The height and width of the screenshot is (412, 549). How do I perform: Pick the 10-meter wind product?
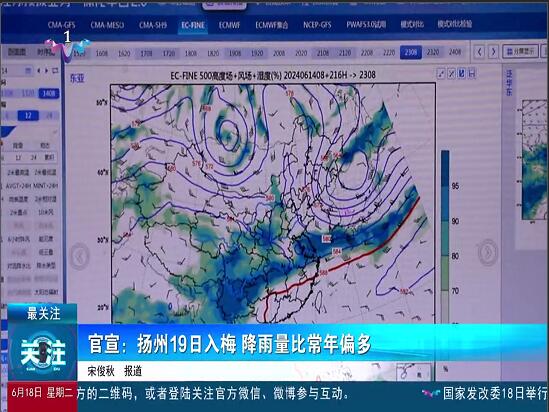point(46,212)
